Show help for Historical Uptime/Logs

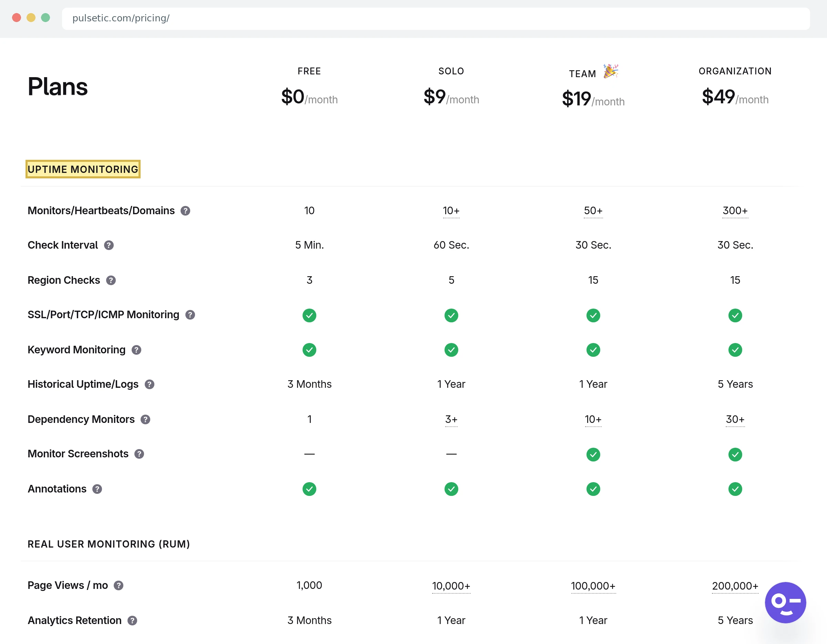point(150,384)
